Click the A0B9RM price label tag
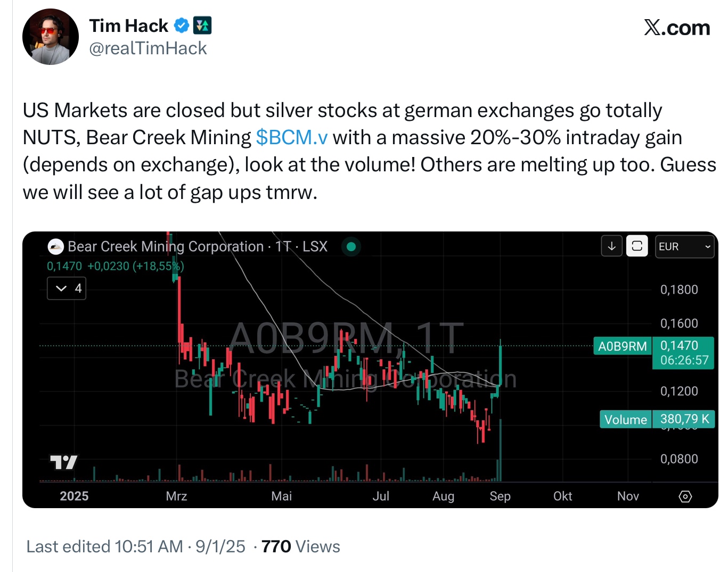Viewport: 728px width, 572px height. 623,346
